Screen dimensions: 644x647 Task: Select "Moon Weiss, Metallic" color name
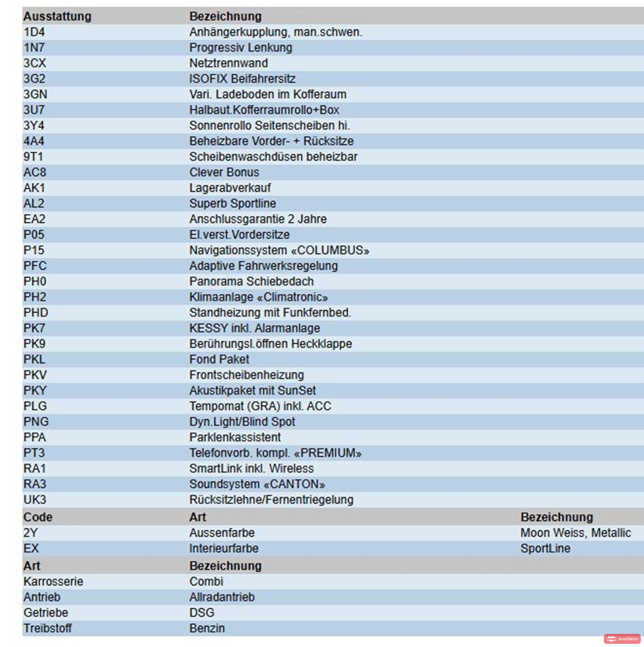pyautogui.click(x=575, y=532)
